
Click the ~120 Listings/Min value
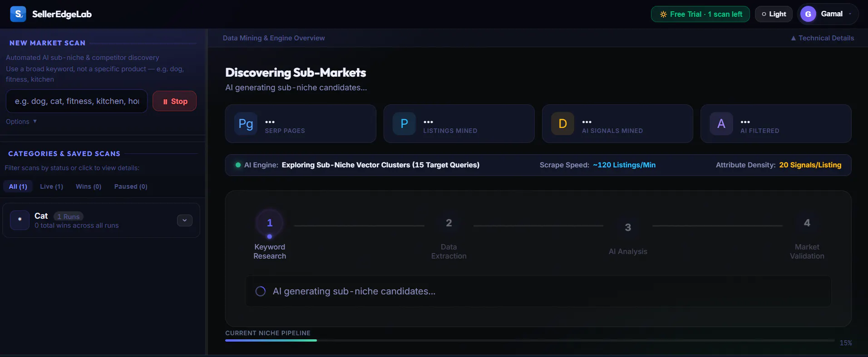(x=624, y=165)
